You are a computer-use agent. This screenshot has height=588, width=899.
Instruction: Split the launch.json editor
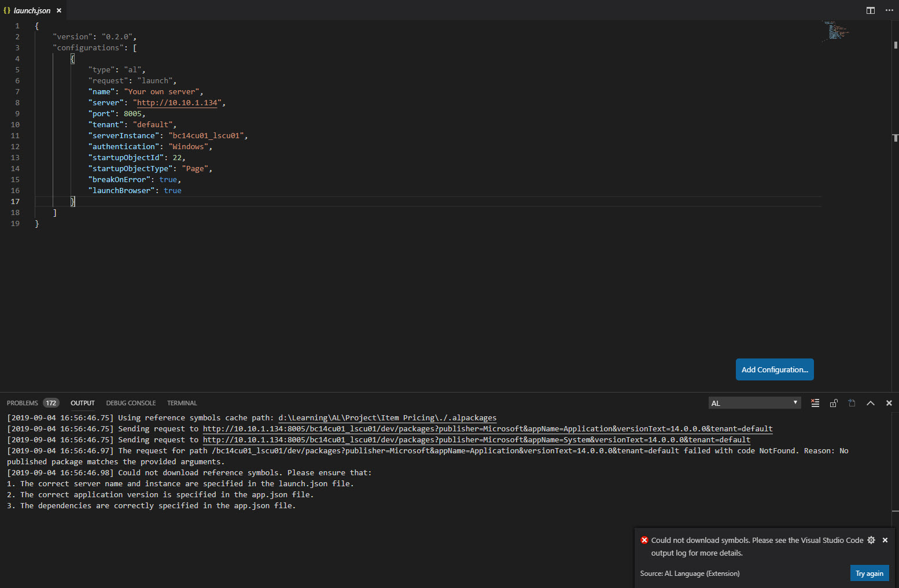tap(870, 10)
